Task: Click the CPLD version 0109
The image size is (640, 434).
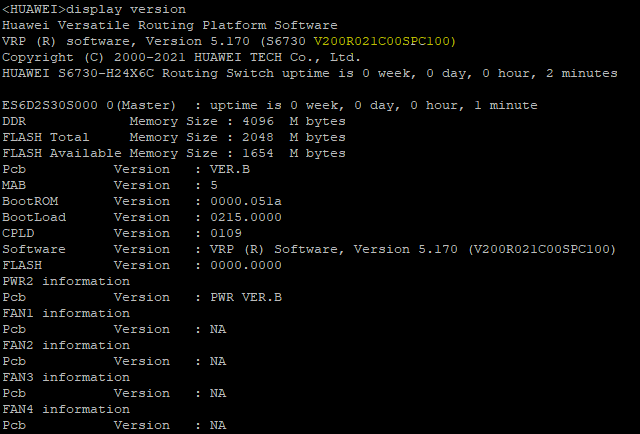Action: click(226, 233)
